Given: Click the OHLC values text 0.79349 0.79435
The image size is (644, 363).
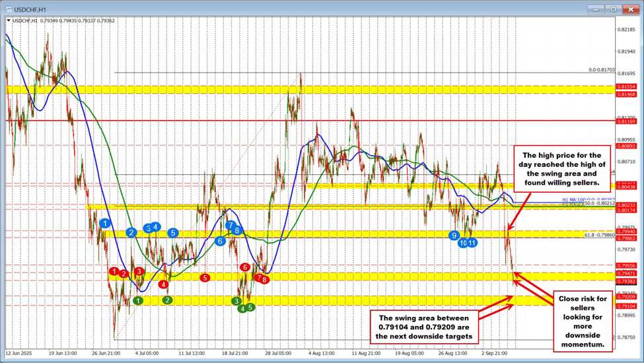Looking at the screenshot, I should click(x=58, y=20).
